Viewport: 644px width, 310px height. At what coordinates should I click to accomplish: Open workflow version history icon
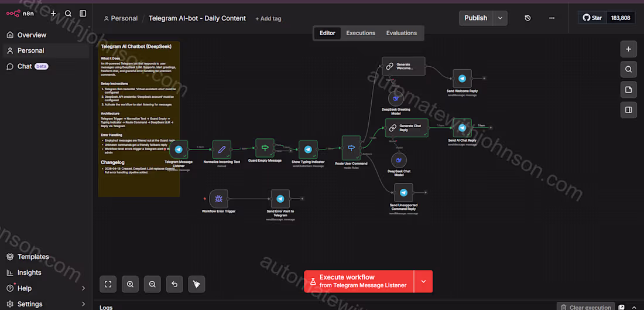[527, 18]
